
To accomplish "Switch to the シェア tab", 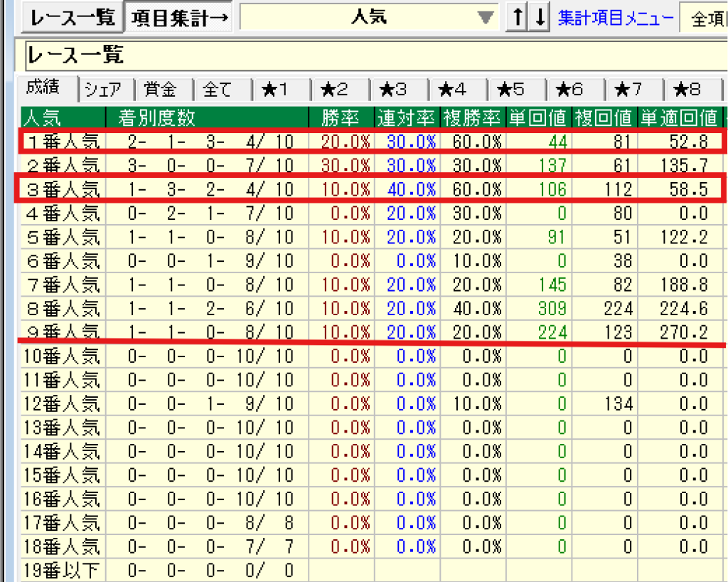I will click(x=107, y=90).
